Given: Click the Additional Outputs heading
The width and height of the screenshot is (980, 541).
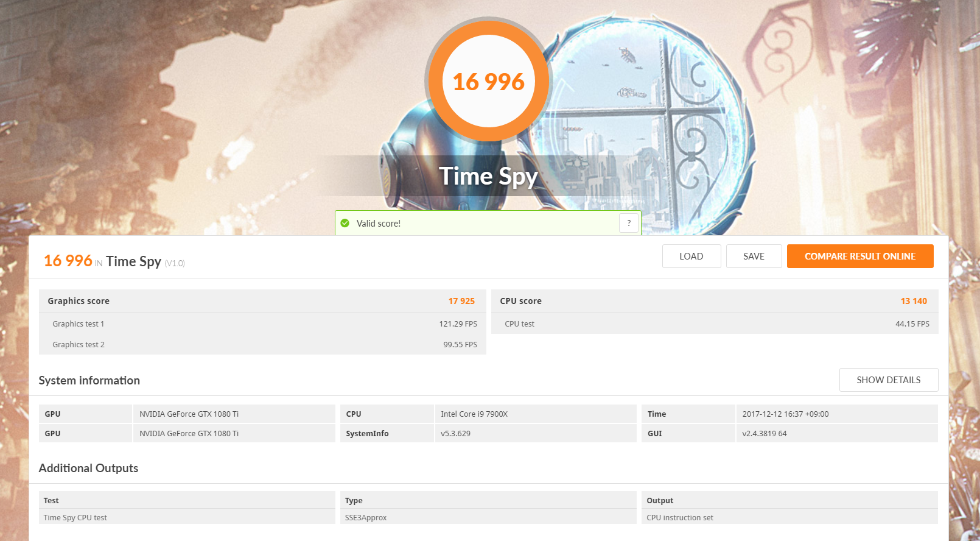Looking at the screenshot, I should tap(88, 468).
